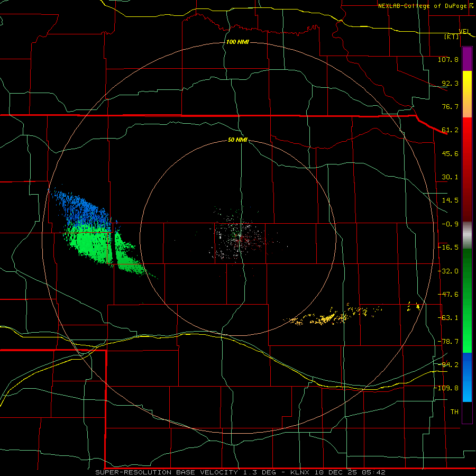Image resolution: width=476 pixels, height=476 pixels.
Task: Click the 45.6 velocity scale value
Action: (x=450, y=153)
